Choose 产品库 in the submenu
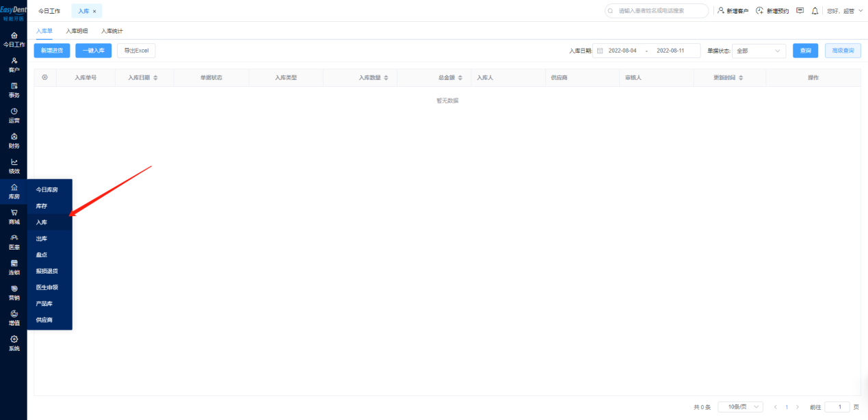Image resolution: width=868 pixels, height=420 pixels. (50, 304)
